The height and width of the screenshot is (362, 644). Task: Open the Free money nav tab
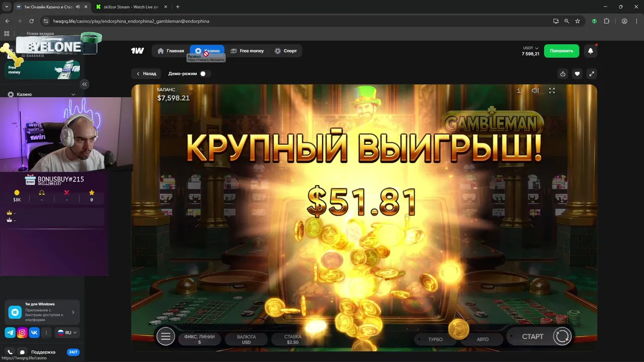[247, 51]
